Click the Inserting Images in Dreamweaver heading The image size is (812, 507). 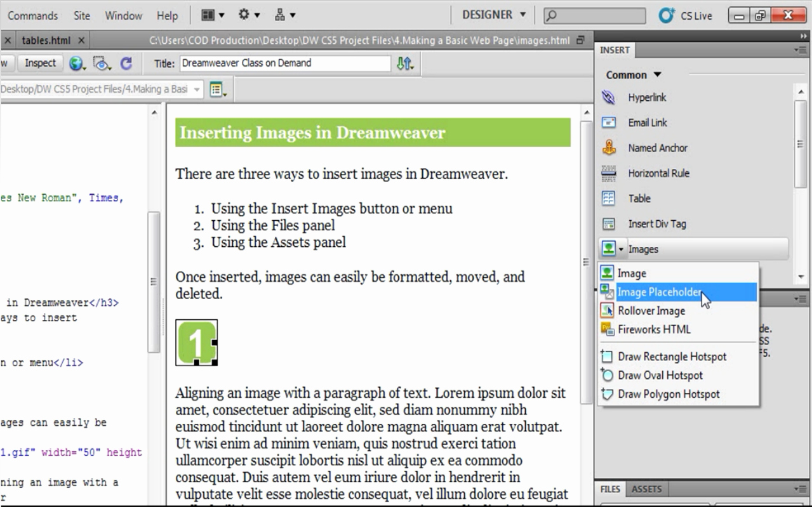tap(312, 133)
